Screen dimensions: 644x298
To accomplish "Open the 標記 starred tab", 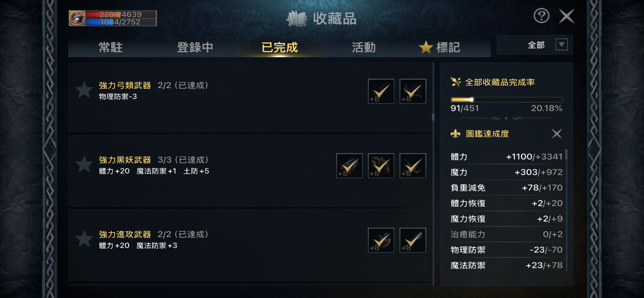I will pyautogui.click(x=440, y=48).
